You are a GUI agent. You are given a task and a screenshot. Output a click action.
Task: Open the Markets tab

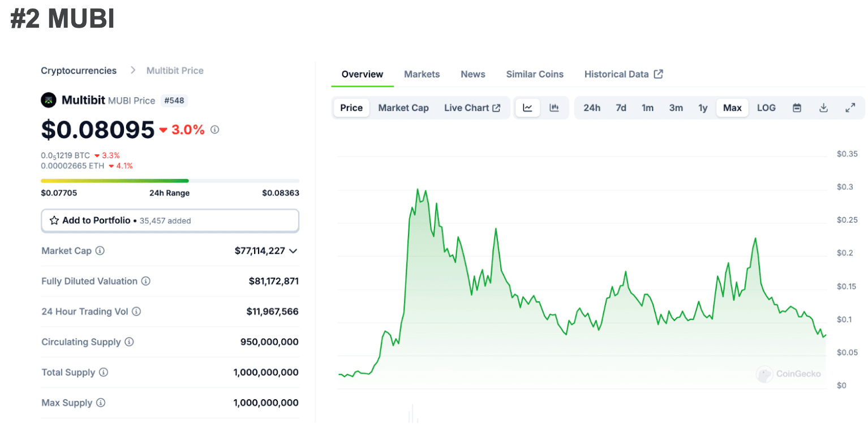pos(422,74)
